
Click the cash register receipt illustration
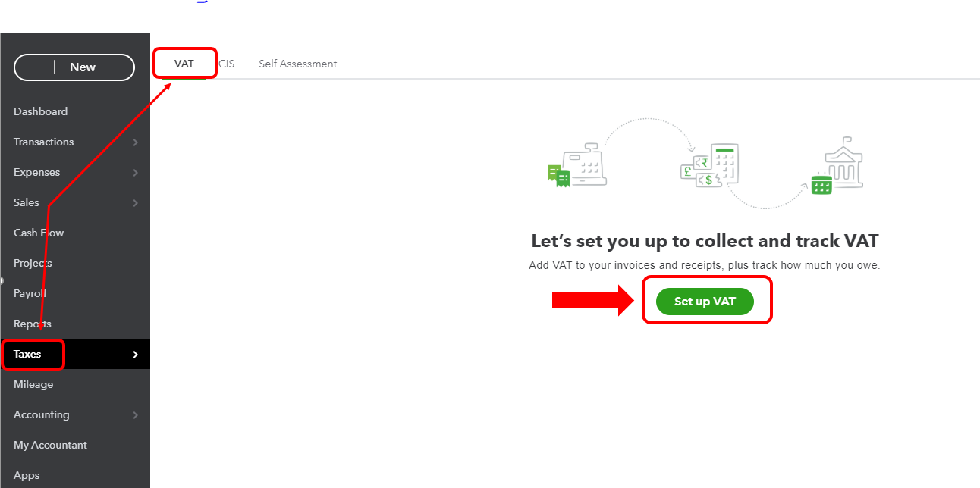(577, 167)
